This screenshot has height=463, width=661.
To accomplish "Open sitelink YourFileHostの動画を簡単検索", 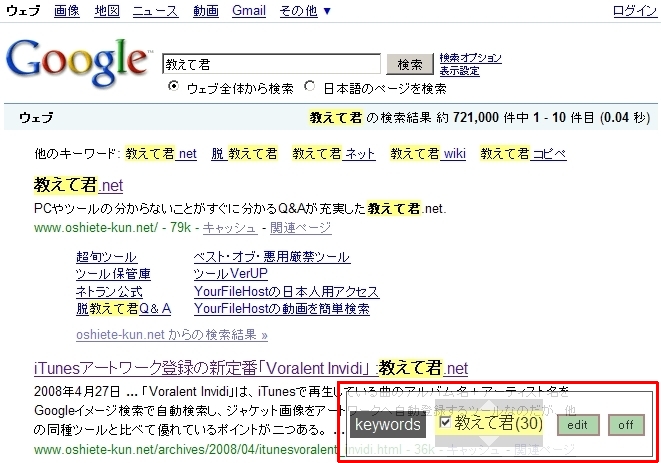I will click(x=282, y=309).
